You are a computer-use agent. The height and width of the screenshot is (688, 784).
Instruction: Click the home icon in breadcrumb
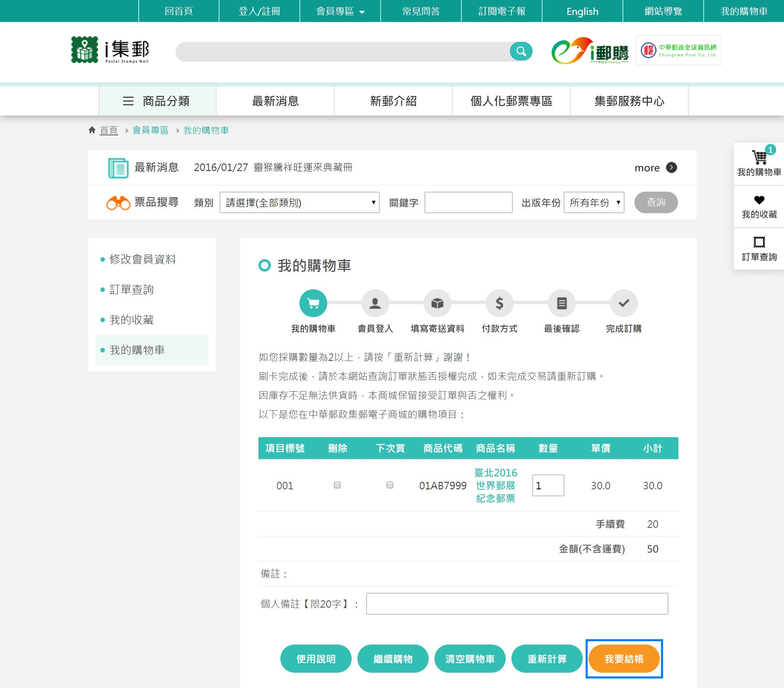tap(92, 130)
